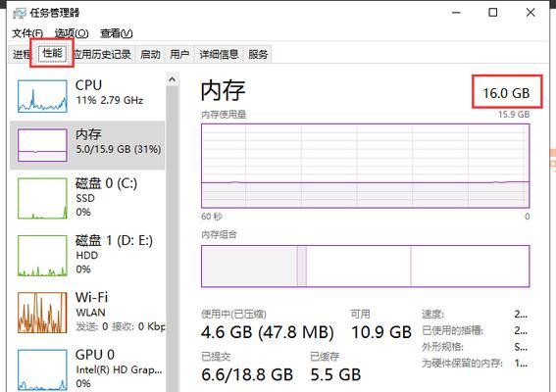Switch to the 启动 tab

(x=150, y=54)
